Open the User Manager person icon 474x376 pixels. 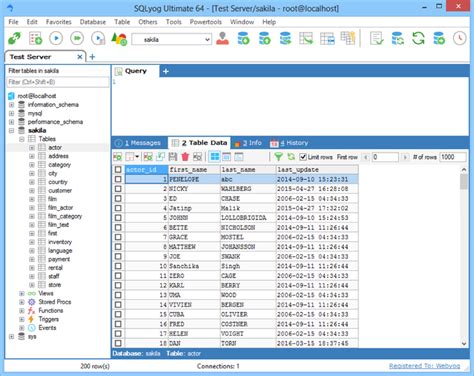(222, 38)
